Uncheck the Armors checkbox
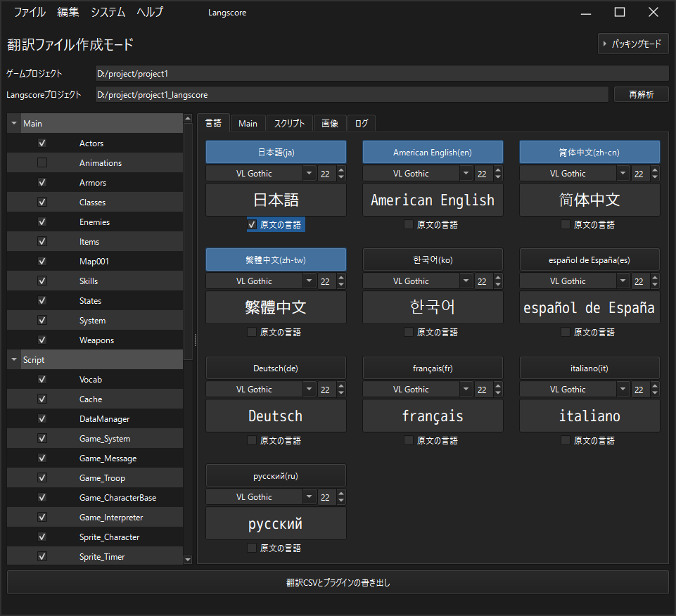Image resolution: width=676 pixels, height=616 pixels. tap(42, 182)
